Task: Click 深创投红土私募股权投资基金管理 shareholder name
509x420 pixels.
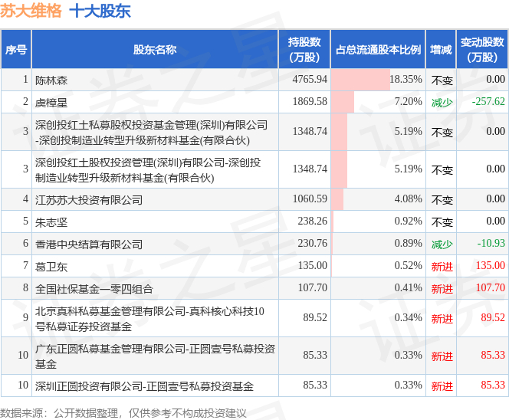Action: (151, 133)
